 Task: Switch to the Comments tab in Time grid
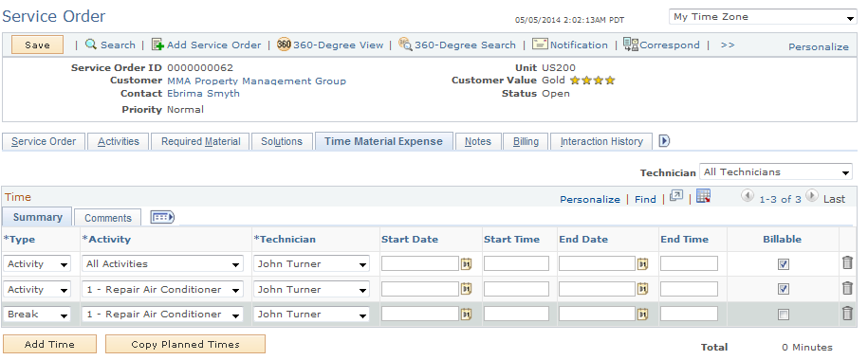tap(108, 218)
